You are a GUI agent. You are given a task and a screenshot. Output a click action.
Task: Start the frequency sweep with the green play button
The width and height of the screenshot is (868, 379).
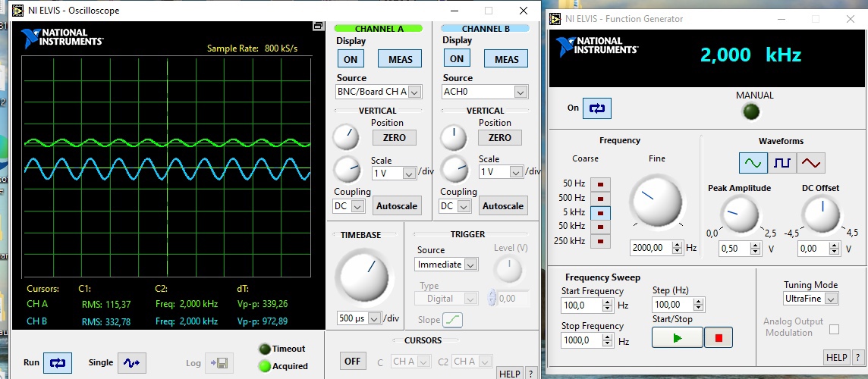click(677, 337)
